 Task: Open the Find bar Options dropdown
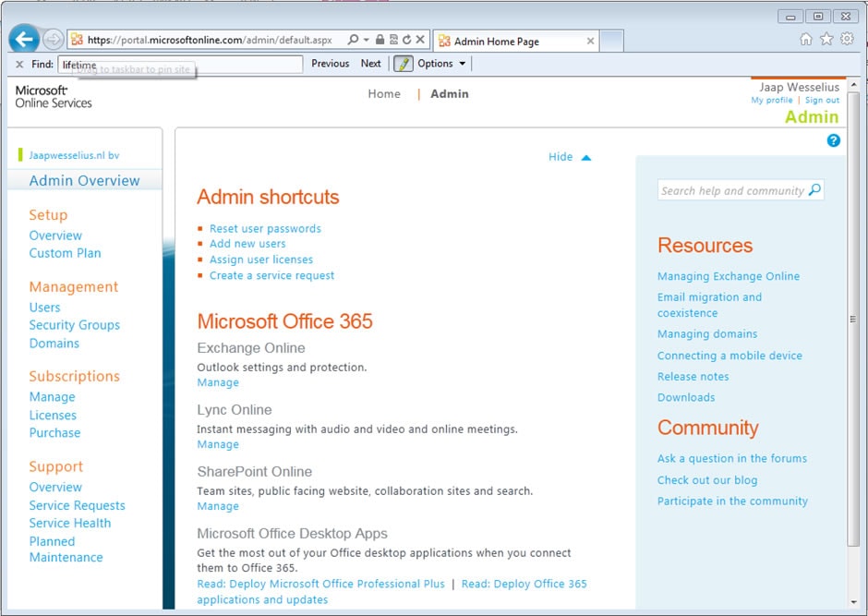pos(441,64)
